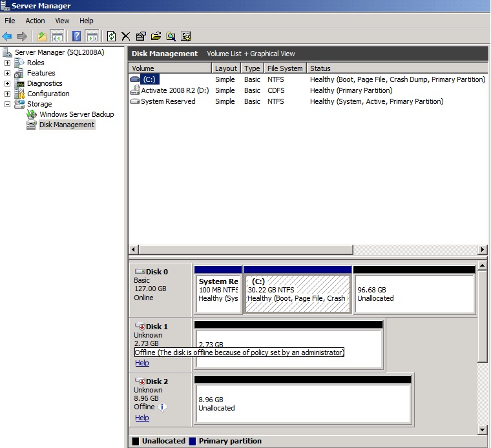This screenshot has height=448, width=491.
Task: Click the Open folder toolbar icon
Action: click(156, 36)
